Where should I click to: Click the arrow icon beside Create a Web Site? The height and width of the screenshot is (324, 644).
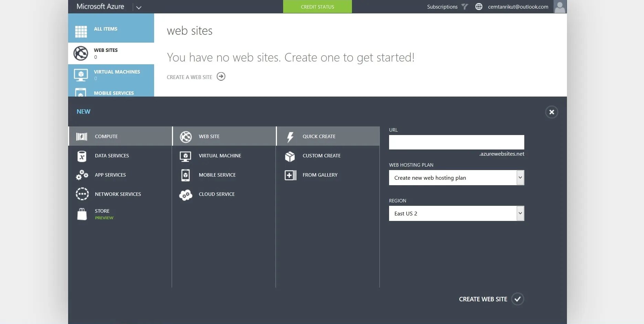221,77
